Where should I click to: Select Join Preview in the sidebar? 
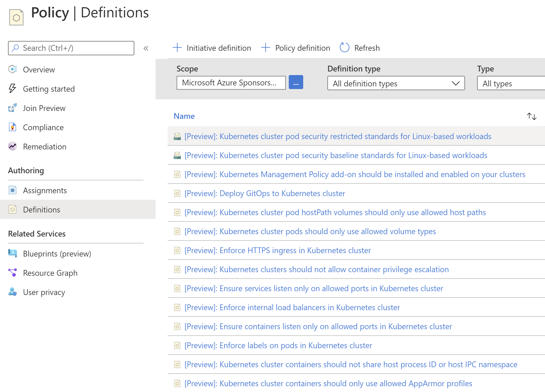coord(44,108)
